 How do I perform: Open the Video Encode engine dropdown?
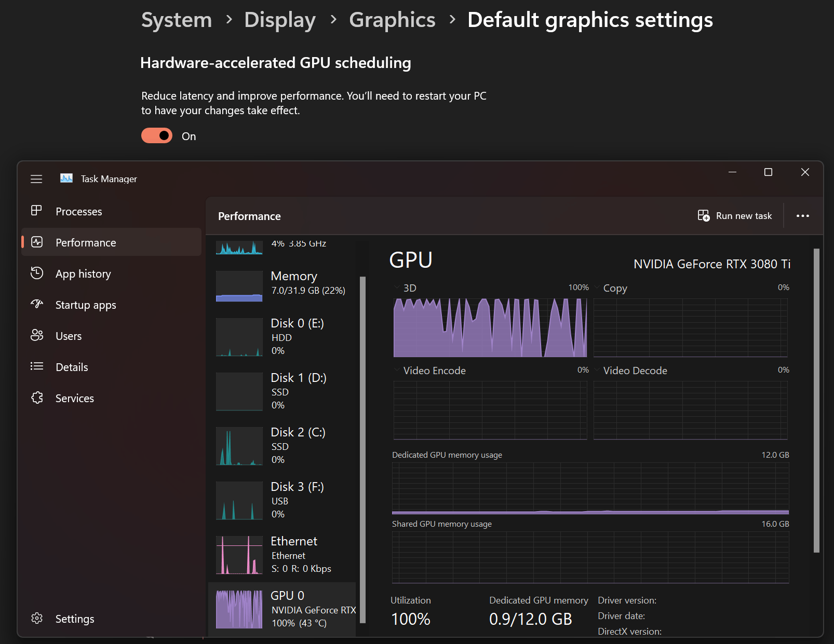[397, 370]
